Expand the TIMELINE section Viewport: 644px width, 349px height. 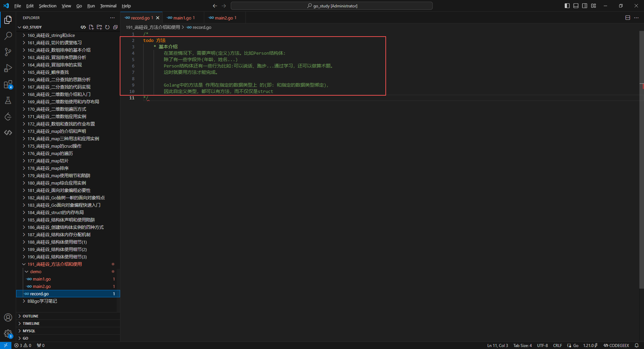68,323
